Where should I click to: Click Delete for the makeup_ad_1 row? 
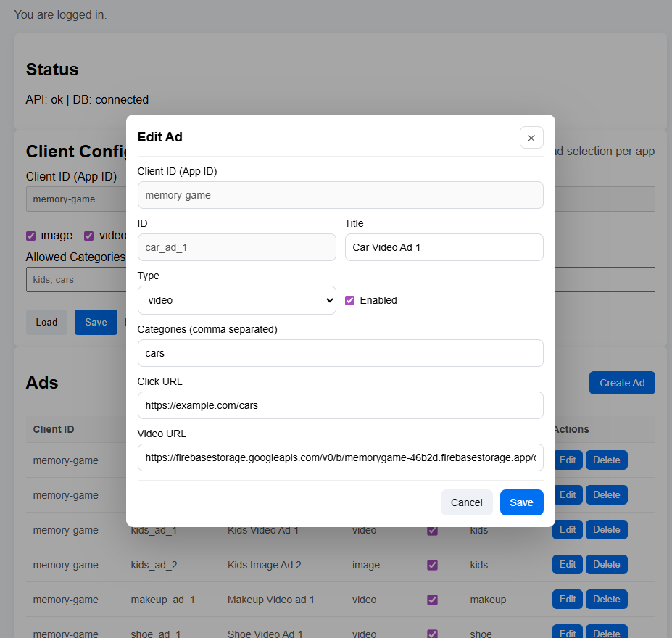pos(606,600)
